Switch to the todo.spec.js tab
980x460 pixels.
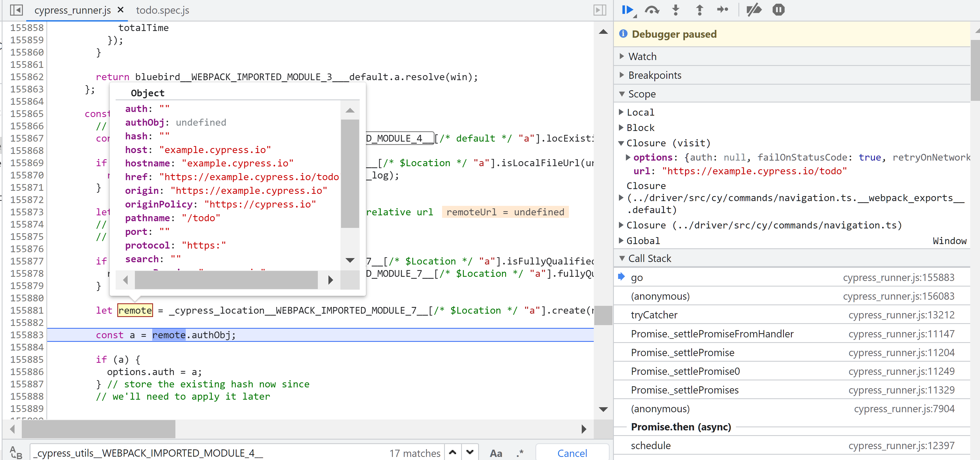pos(163,10)
